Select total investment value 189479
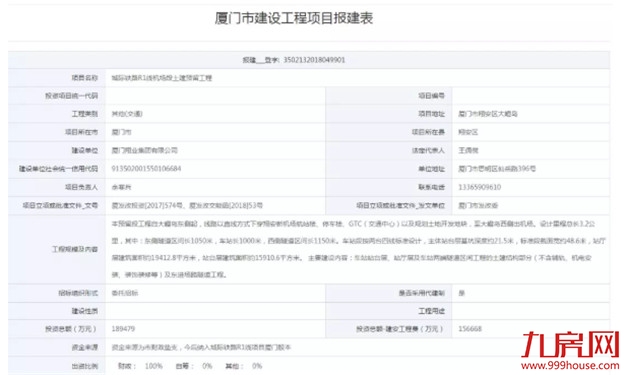The width and height of the screenshot is (625, 375). (x=123, y=329)
